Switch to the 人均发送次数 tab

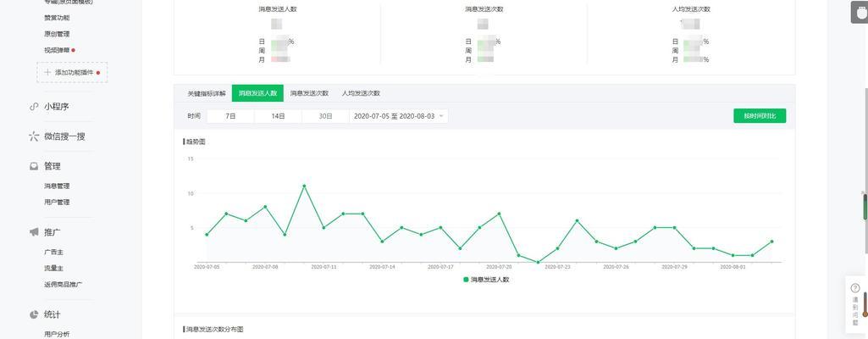tap(361, 93)
